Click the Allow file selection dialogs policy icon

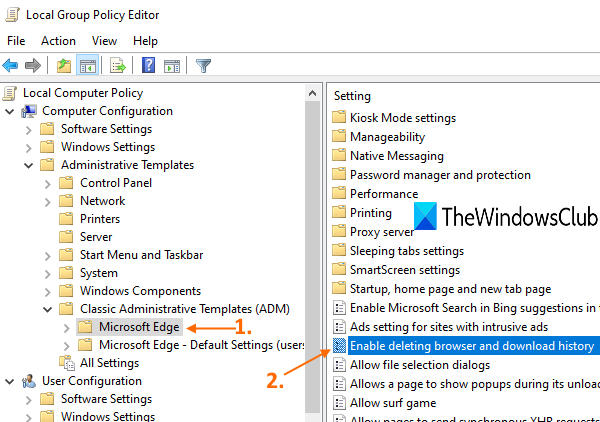(339, 365)
